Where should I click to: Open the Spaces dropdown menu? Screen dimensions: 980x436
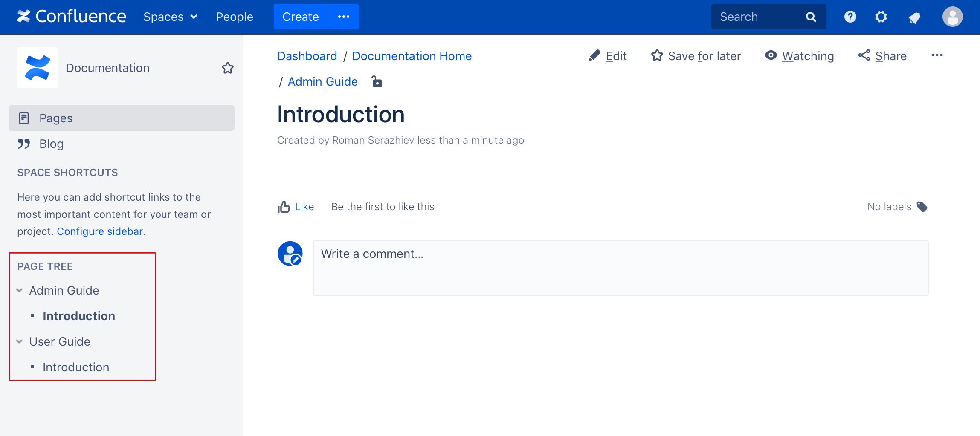point(170,17)
